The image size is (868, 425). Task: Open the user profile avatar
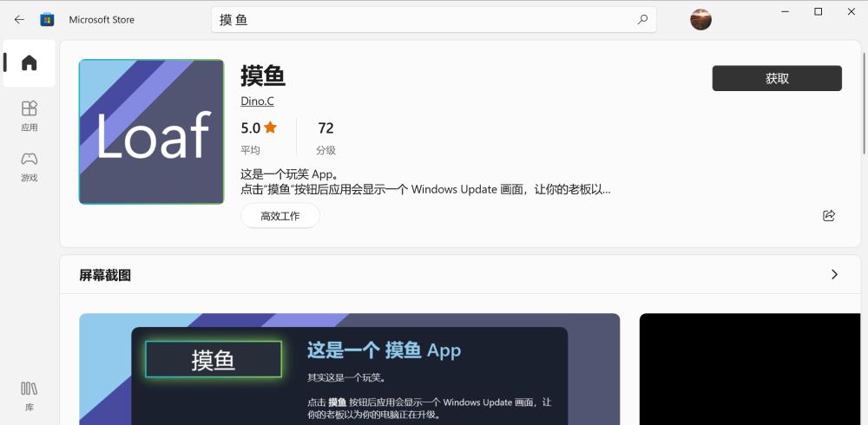700,19
